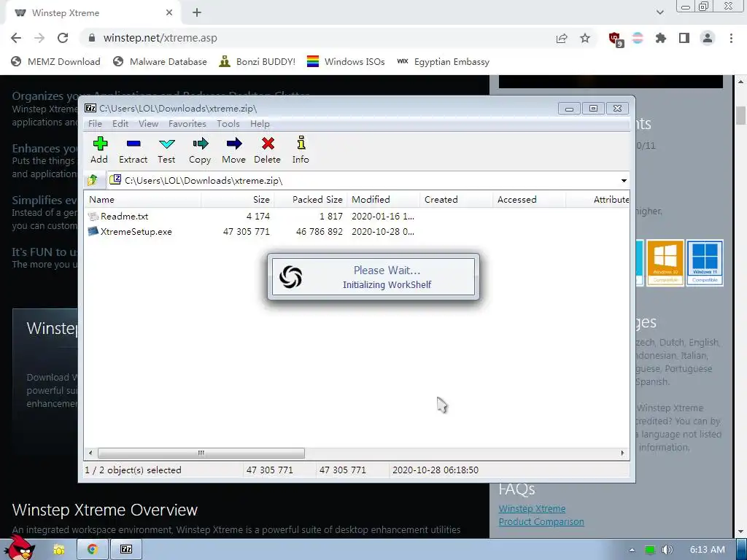This screenshot has height=560, width=747.
Task: Click Chrome's forward arrow
Action: [x=39, y=38]
